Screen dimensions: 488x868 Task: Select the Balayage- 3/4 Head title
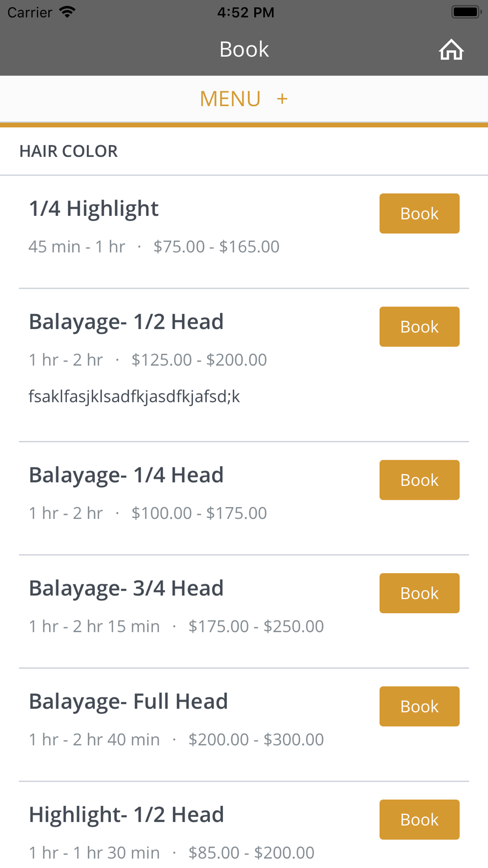point(126,588)
